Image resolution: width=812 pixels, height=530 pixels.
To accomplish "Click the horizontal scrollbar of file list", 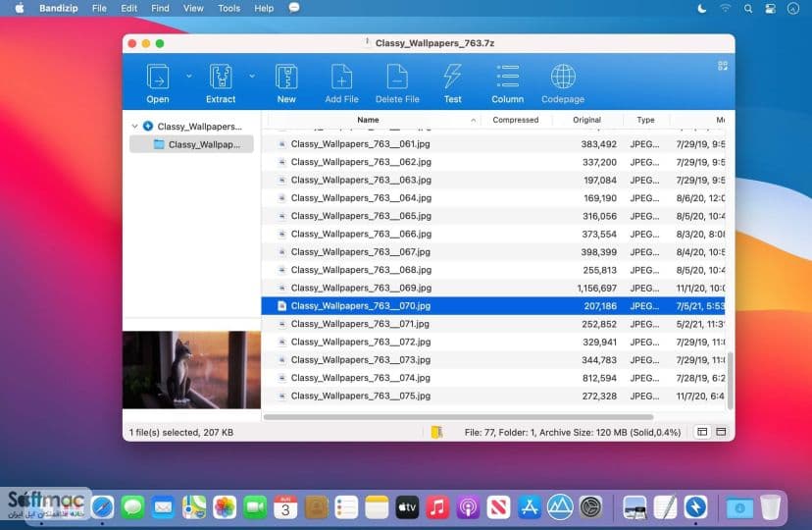I will point(458,416).
